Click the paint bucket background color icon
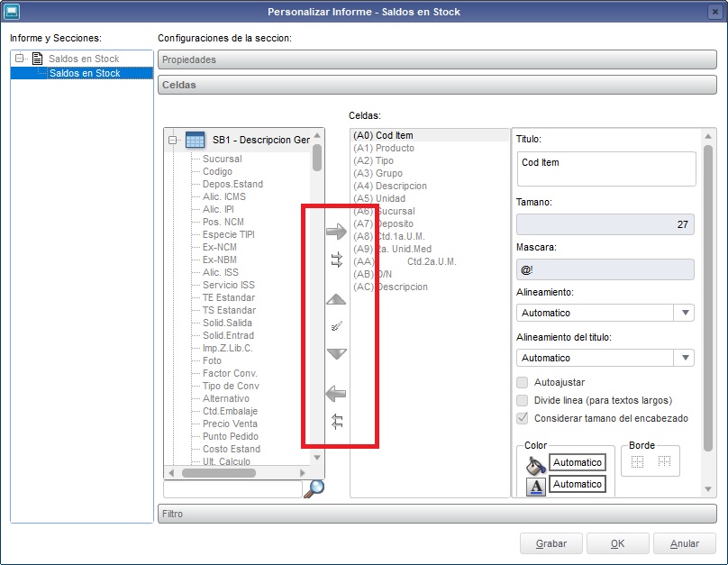The width and height of the screenshot is (728, 565). click(x=535, y=465)
